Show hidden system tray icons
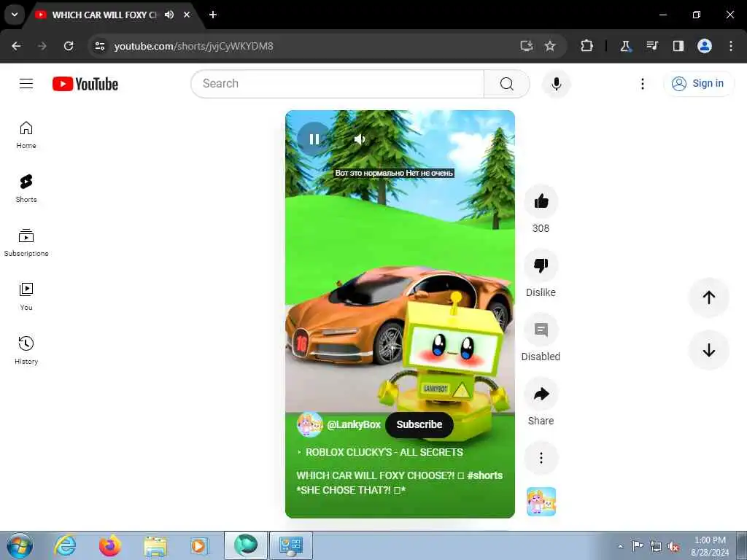 click(x=620, y=546)
